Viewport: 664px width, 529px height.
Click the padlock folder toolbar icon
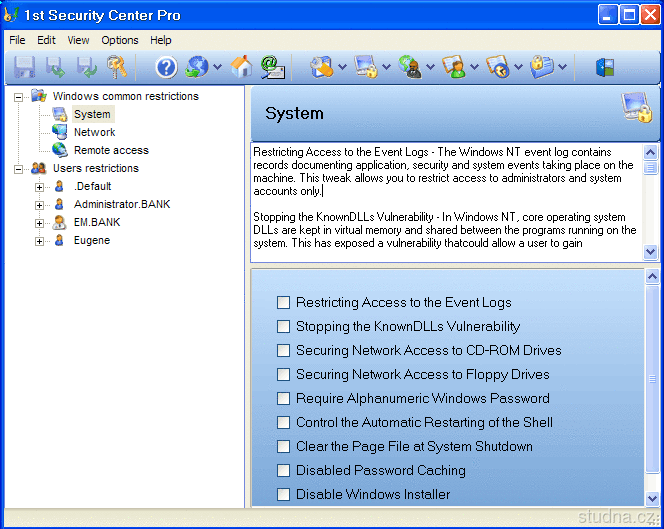tap(542, 67)
